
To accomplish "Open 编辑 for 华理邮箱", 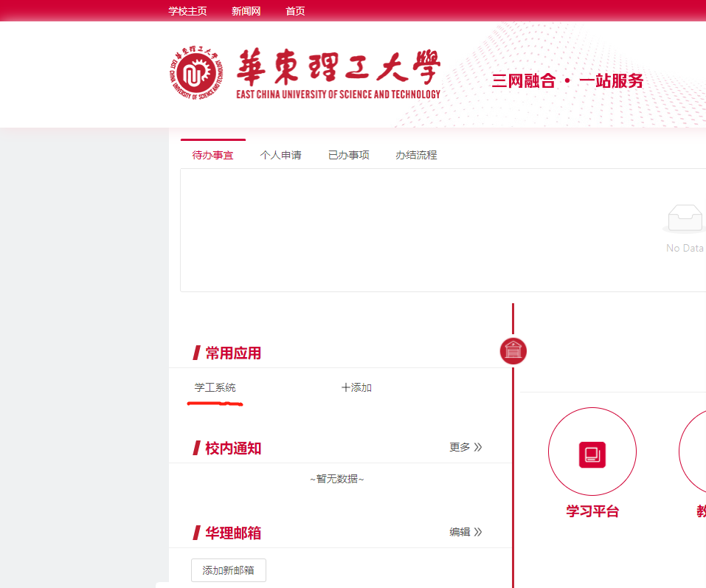I will pyautogui.click(x=466, y=532).
